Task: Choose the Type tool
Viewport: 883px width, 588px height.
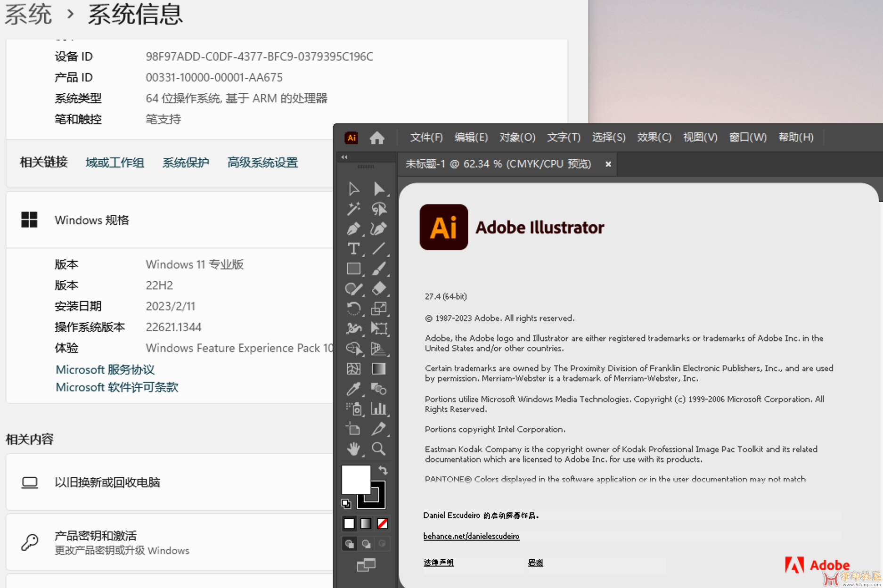Action: (353, 248)
